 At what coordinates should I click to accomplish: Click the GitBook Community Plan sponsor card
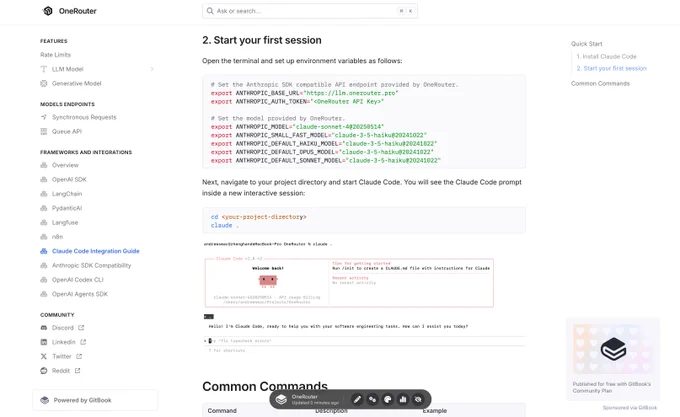[x=613, y=359]
